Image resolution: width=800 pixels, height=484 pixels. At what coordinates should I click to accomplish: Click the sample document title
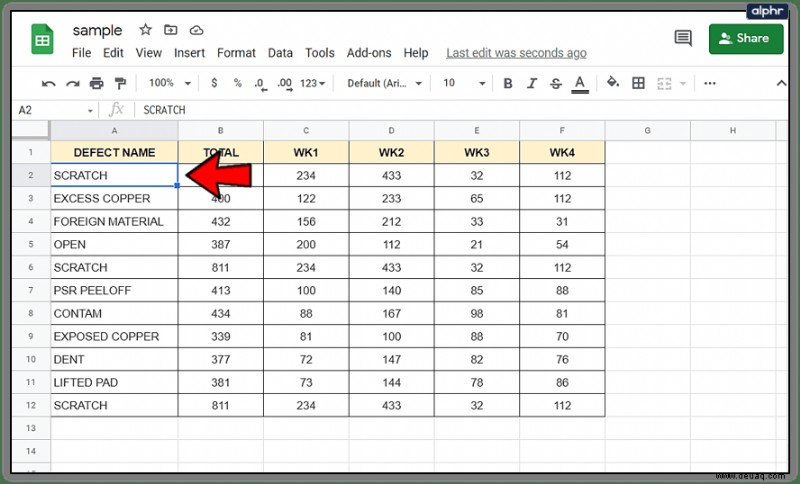tap(97, 31)
